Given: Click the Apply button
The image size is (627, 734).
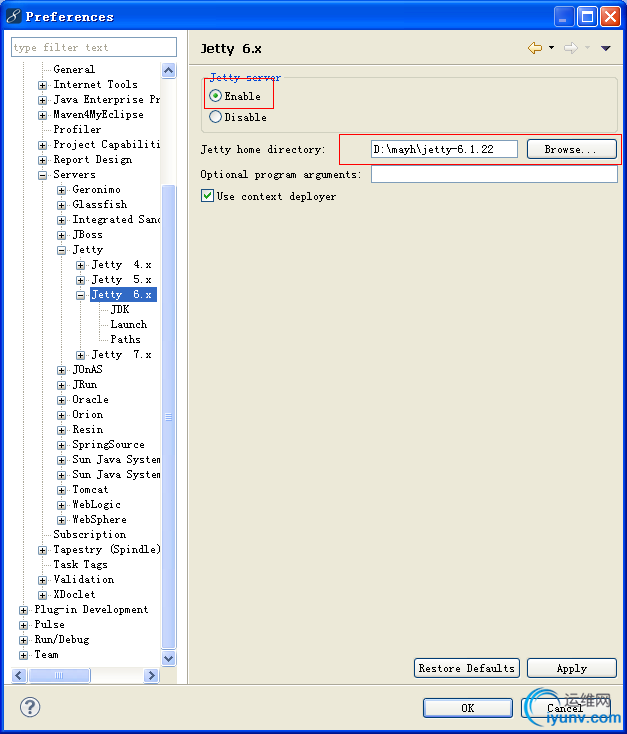Looking at the screenshot, I should point(571,668).
